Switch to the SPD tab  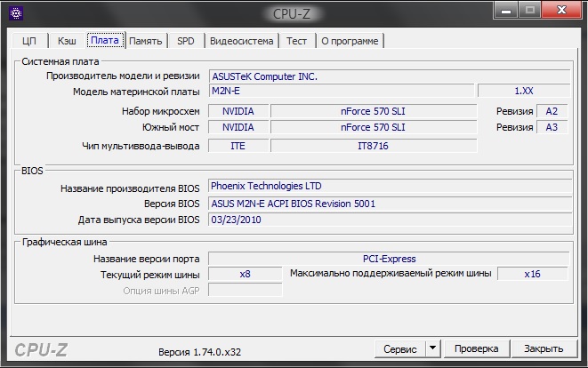coord(185,41)
